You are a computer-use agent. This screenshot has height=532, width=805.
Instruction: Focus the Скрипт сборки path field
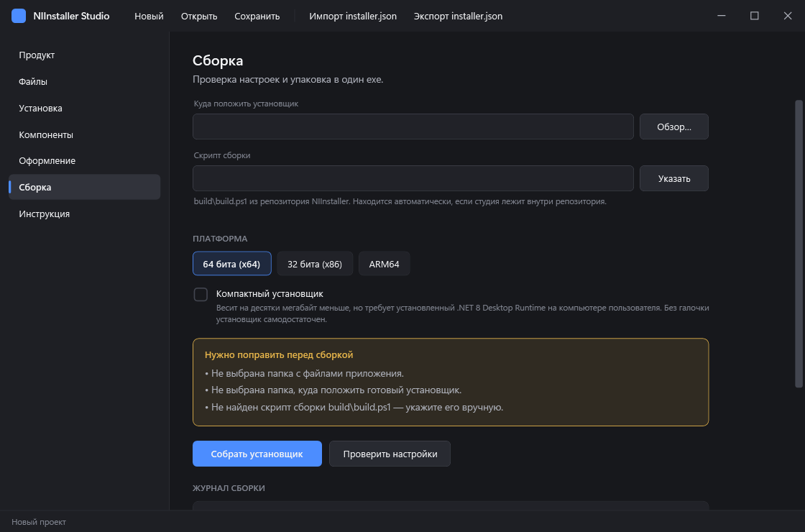coord(413,178)
